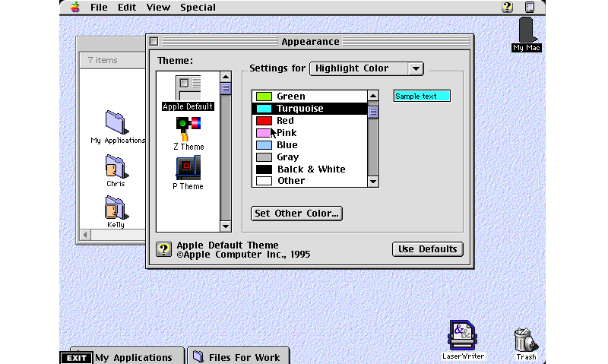
Task: Click the theme list scroll up arrow
Action: (226, 76)
